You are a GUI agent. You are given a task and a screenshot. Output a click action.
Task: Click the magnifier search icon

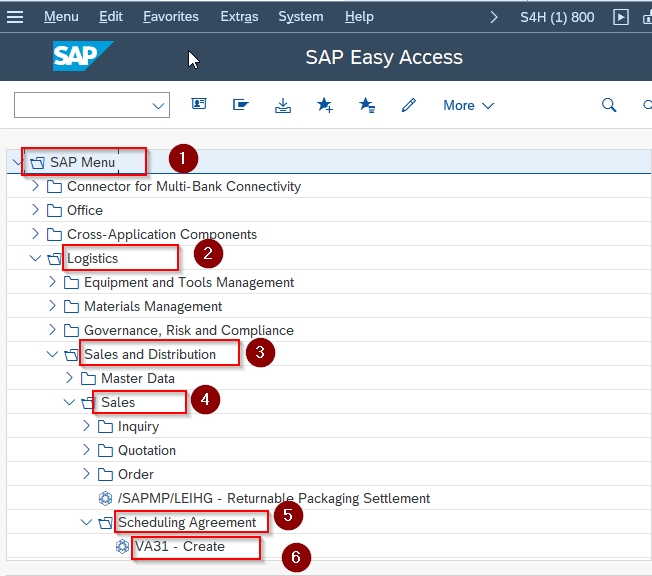coord(609,105)
